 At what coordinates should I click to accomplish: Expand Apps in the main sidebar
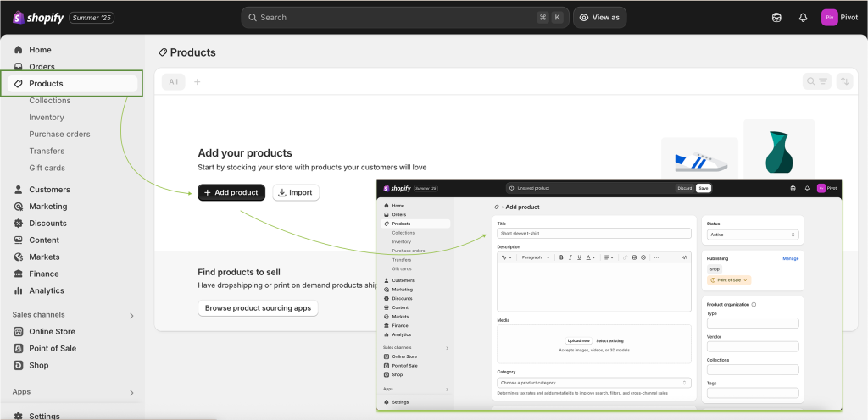[131, 393]
